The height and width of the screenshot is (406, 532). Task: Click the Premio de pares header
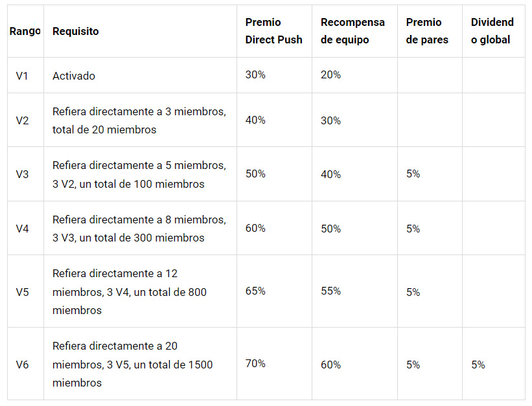click(x=427, y=31)
